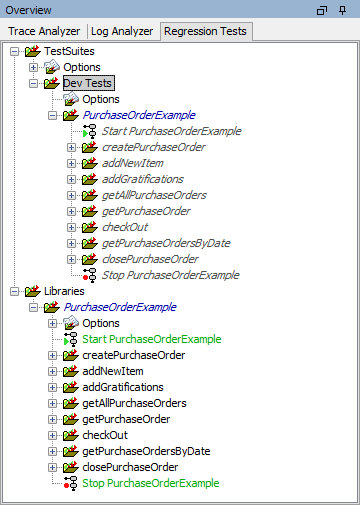Click the red Stop PurchaseOrderExample icon under Libraries
This screenshot has height=505, width=360.
[71, 483]
